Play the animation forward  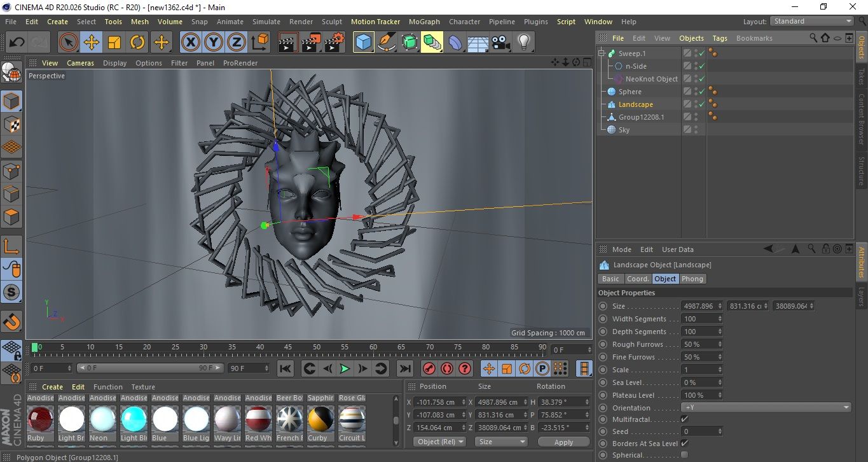tap(345, 368)
